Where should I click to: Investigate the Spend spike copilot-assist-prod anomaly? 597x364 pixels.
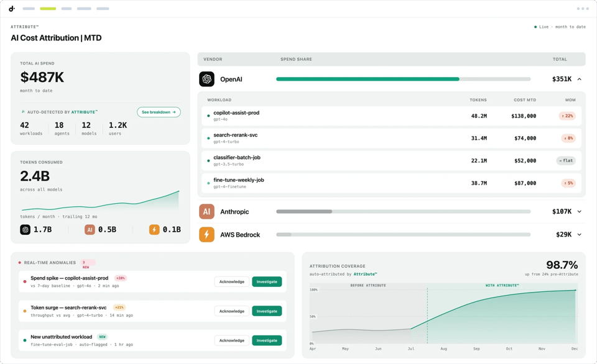pos(267,282)
